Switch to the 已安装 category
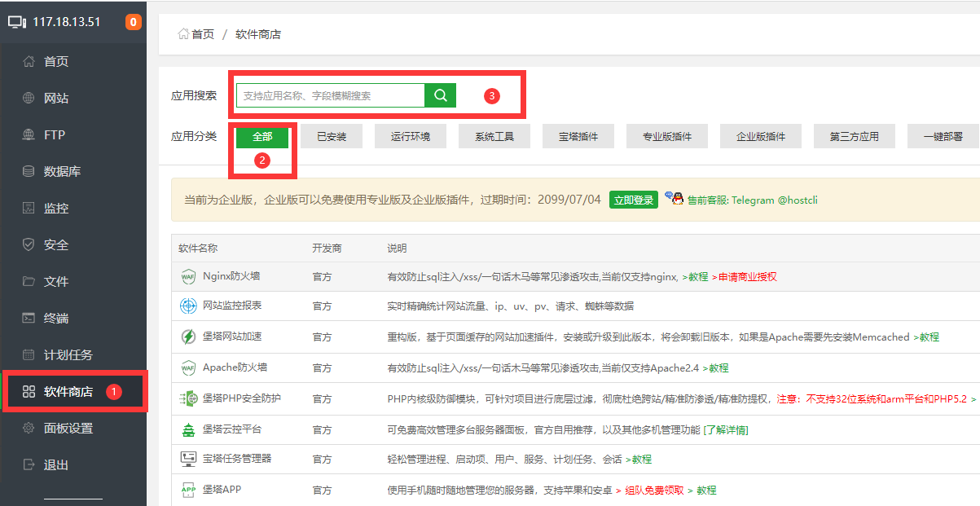Image resolution: width=980 pixels, height=506 pixels. click(x=332, y=136)
